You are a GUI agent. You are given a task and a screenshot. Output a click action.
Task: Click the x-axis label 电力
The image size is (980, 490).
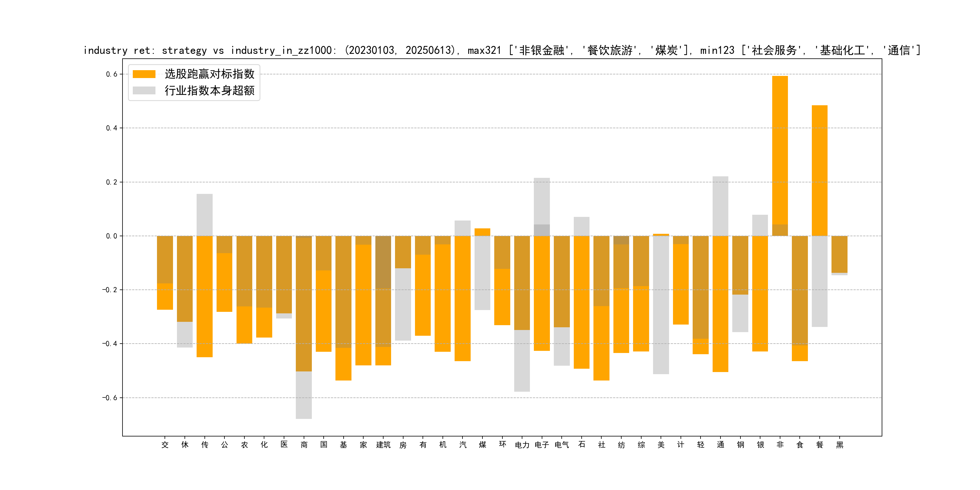pos(522,445)
